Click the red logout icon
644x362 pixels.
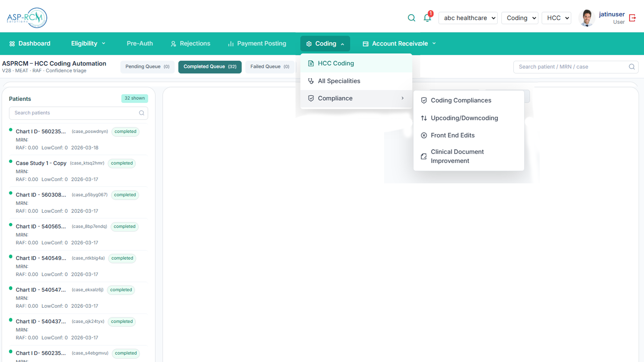tap(633, 18)
